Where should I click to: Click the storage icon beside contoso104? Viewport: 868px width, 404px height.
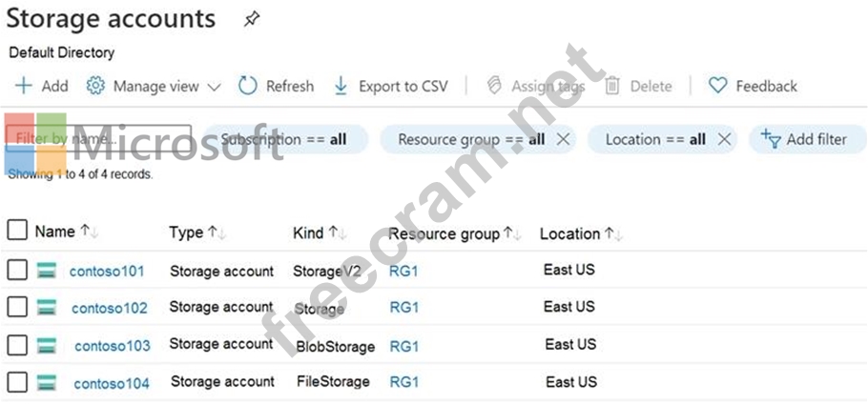point(47,382)
